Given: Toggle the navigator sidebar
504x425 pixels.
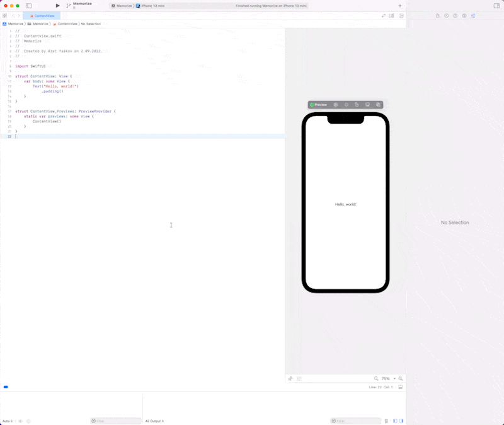Looking at the screenshot, I should tap(28, 6).
